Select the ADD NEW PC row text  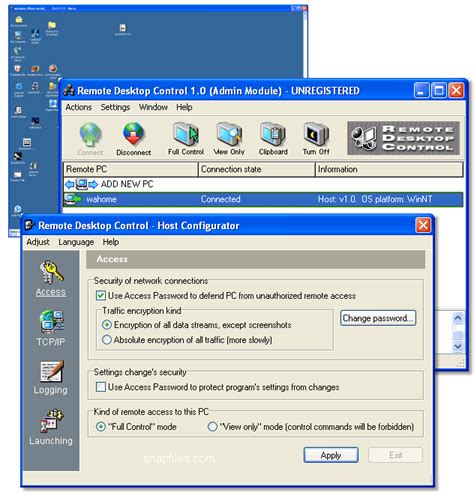(x=127, y=184)
